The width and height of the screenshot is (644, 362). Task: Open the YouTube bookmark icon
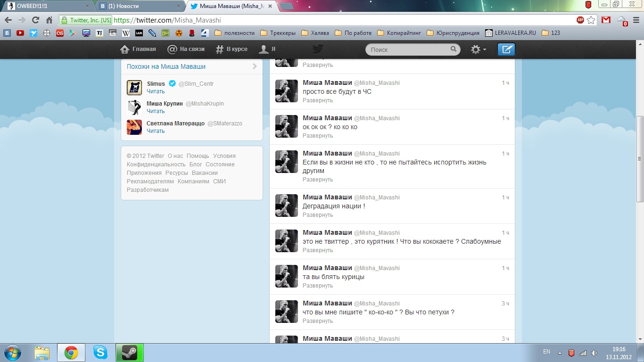click(x=20, y=33)
